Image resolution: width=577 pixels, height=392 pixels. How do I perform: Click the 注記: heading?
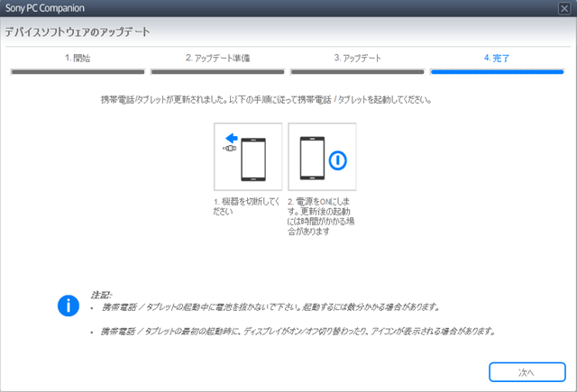tap(101, 295)
